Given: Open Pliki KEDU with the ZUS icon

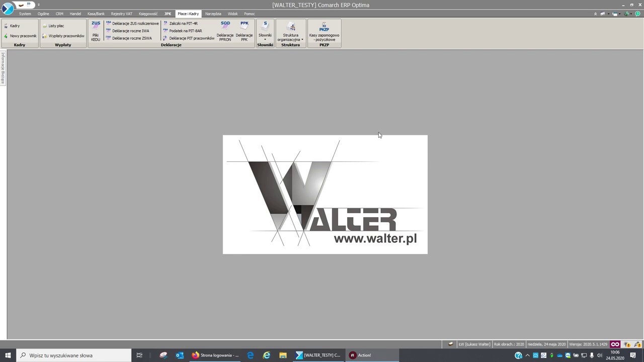Looking at the screenshot, I should 96,31.
